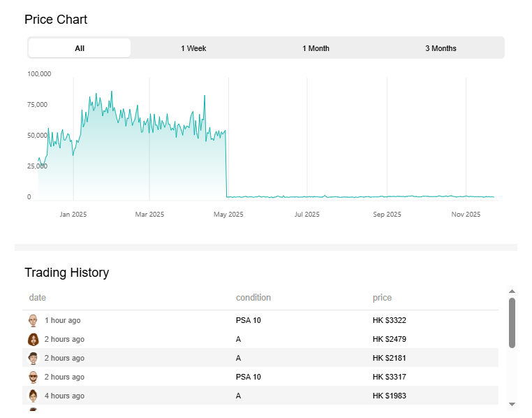Click condition A in HK $2181 row
The height and width of the screenshot is (418, 532).
pos(238,358)
